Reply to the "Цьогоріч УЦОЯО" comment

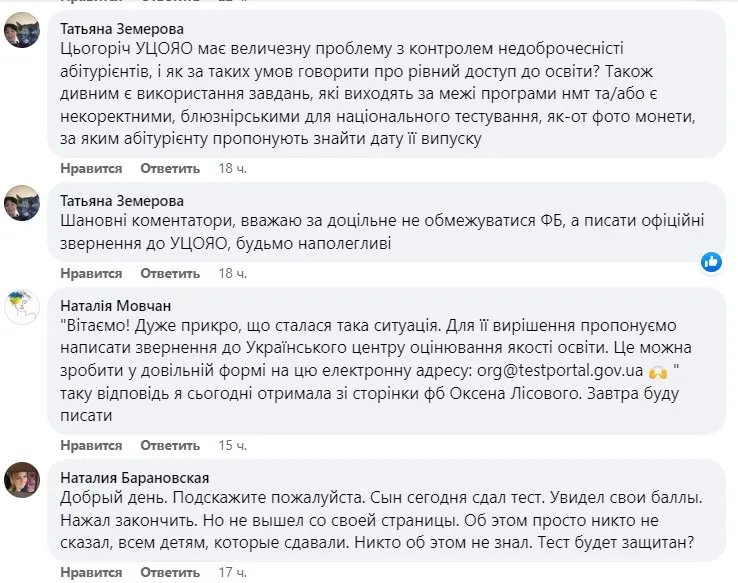[170, 168]
